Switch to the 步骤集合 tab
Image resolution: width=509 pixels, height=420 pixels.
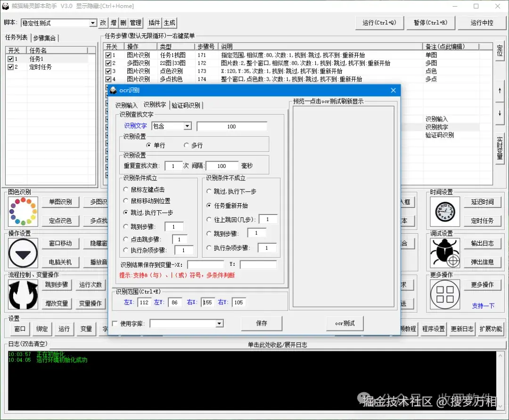44,38
